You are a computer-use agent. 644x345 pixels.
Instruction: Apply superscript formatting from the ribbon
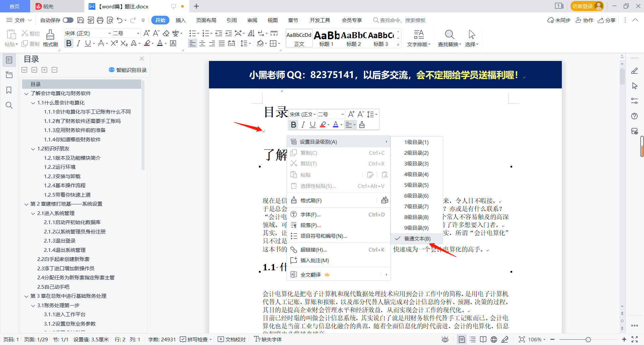(x=114, y=43)
